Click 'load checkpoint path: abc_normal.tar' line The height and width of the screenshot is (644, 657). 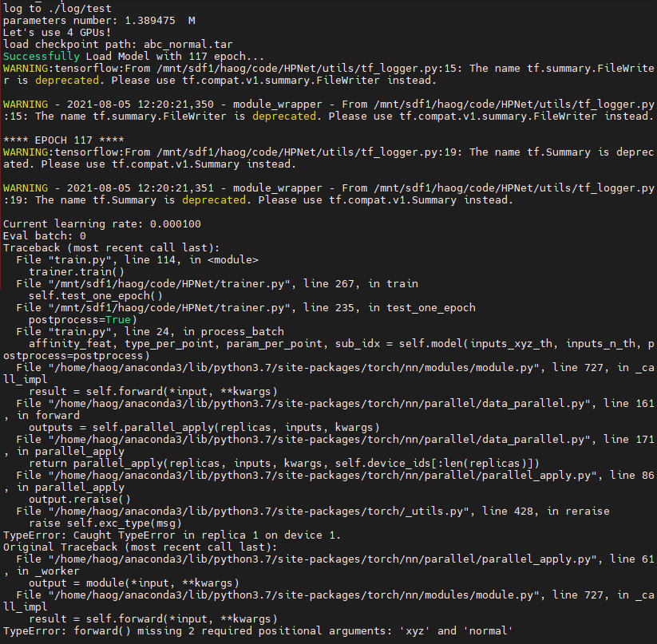(x=117, y=45)
